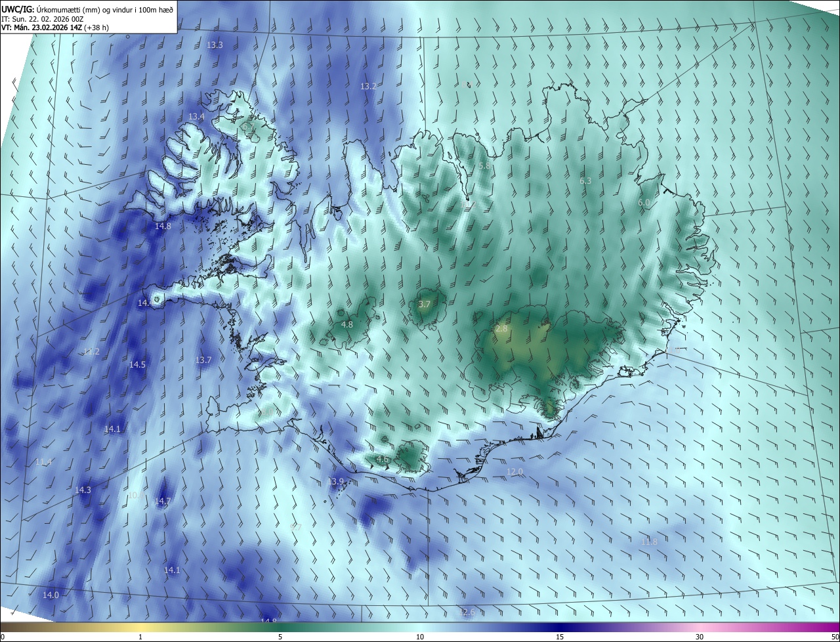Click the 5.8 value label in north Iceland

[x=484, y=167]
